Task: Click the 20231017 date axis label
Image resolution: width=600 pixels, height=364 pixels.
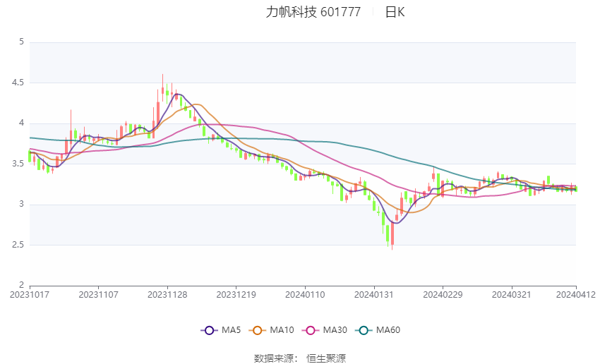Action: 30,295
